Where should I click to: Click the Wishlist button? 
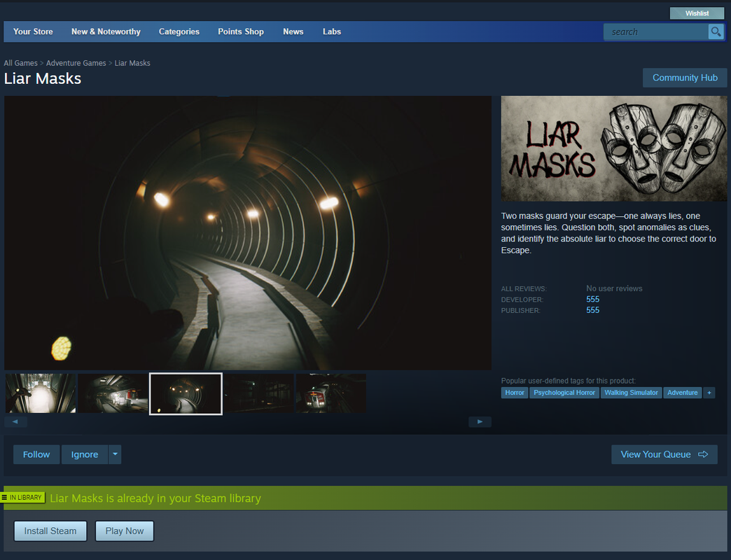[697, 13]
